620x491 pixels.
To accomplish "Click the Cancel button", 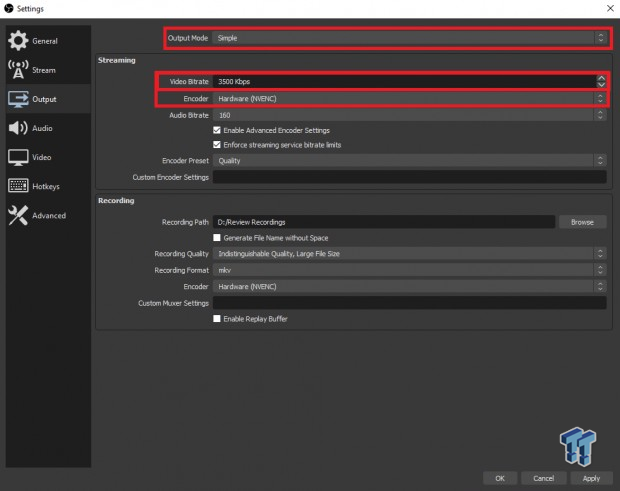I will [x=544, y=478].
